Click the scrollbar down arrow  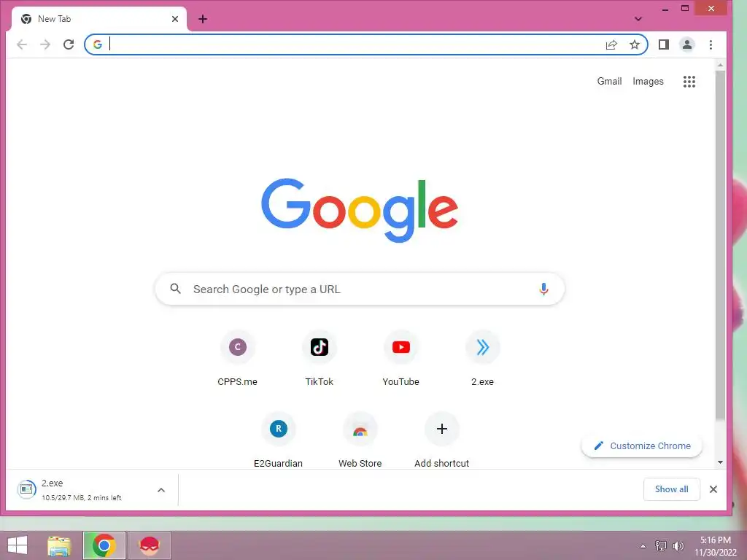pos(720,462)
